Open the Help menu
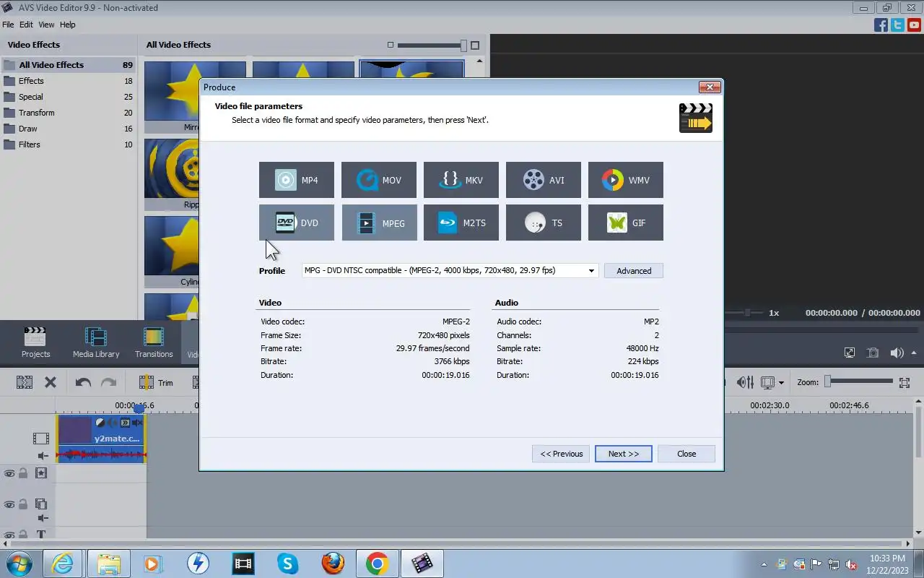The image size is (924, 578). pyautogui.click(x=67, y=25)
